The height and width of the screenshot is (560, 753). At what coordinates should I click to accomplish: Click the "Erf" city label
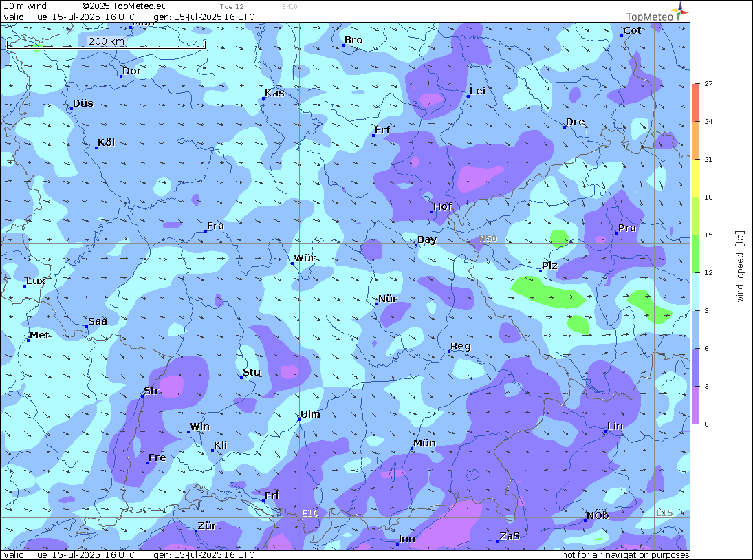pos(382,130)
